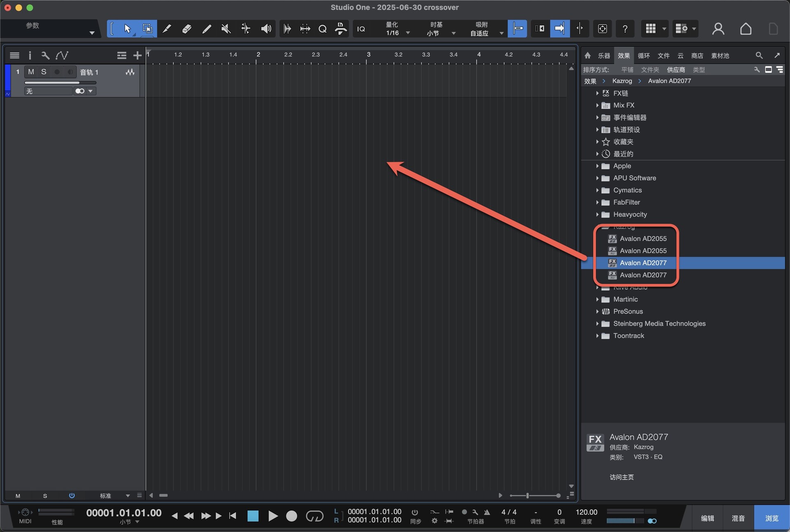
Task: Click the question mark help icon
Action: (x=625, y=29)
